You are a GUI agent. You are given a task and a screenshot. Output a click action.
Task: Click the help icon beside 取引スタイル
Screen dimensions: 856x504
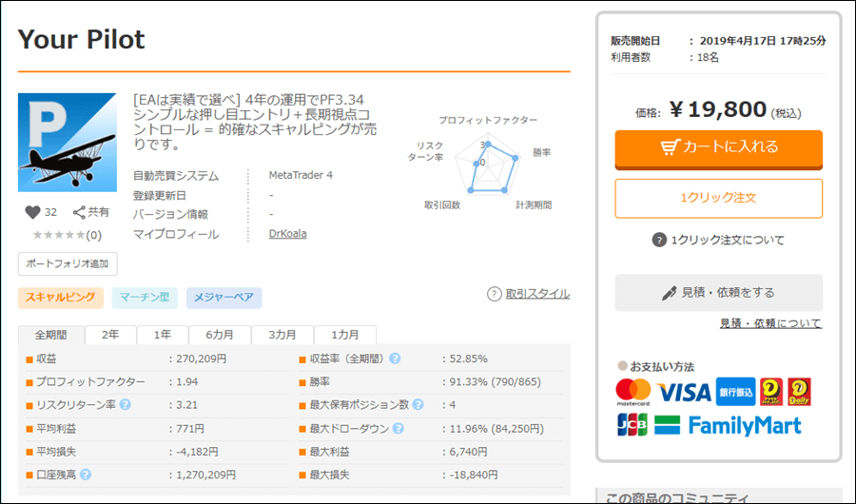point(495,294)
